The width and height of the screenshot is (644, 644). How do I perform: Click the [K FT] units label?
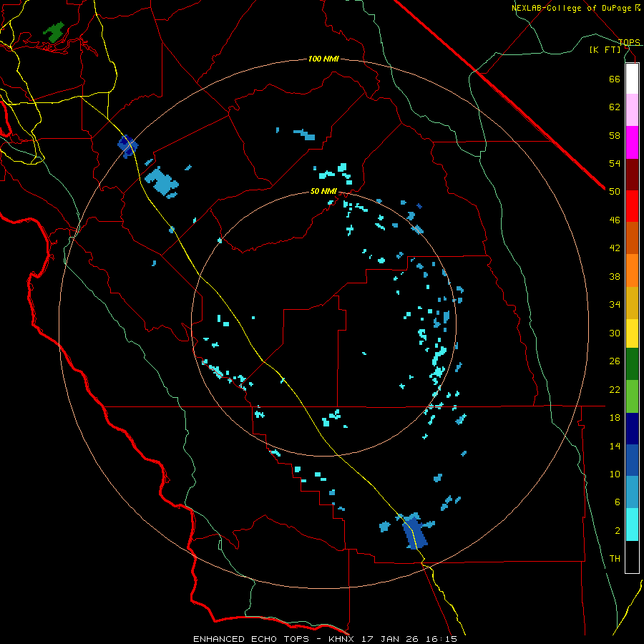point(605,49)
